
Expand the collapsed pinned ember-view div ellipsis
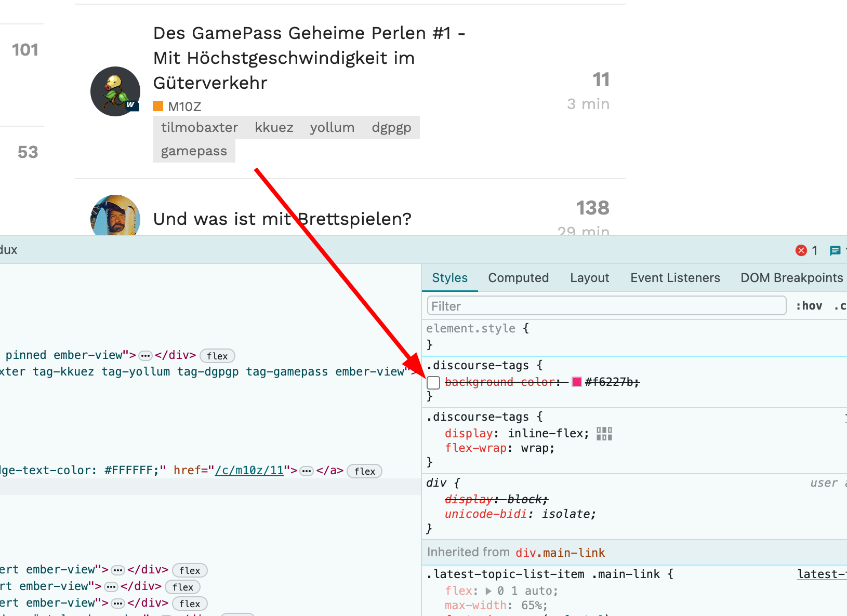[145, 356]
